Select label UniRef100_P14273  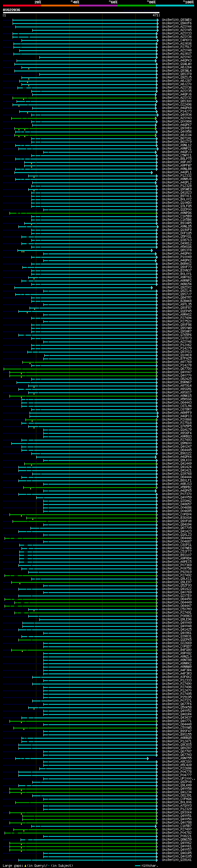(x=177, y=111)
